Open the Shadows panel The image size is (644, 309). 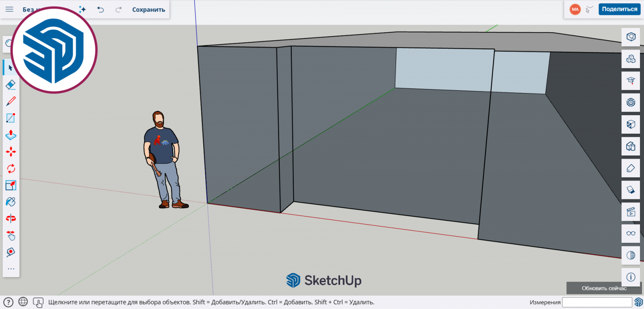pos(631,190)
